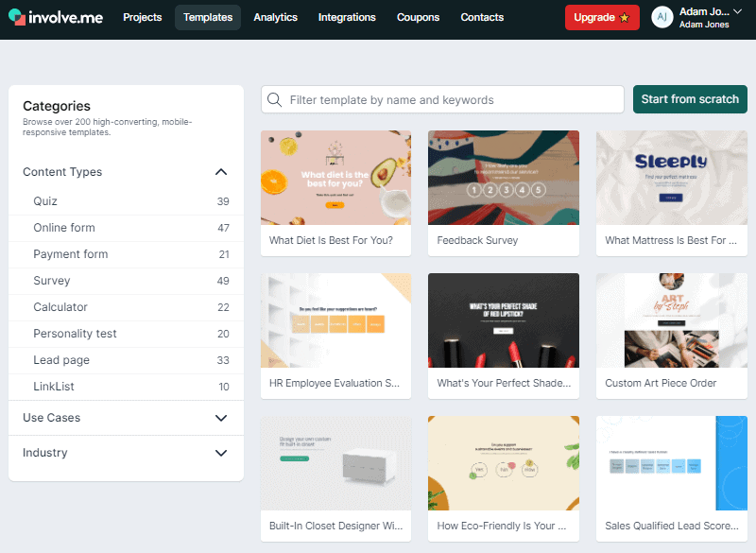Click the Adam Jones account name
Viewport: 756px width, 553px height.
(704, 25)
